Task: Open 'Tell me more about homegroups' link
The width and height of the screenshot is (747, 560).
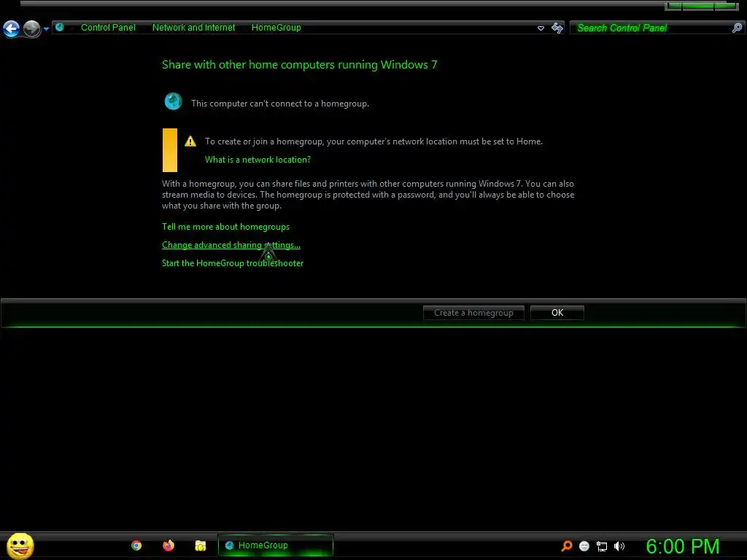Action: tap(226, 227)
